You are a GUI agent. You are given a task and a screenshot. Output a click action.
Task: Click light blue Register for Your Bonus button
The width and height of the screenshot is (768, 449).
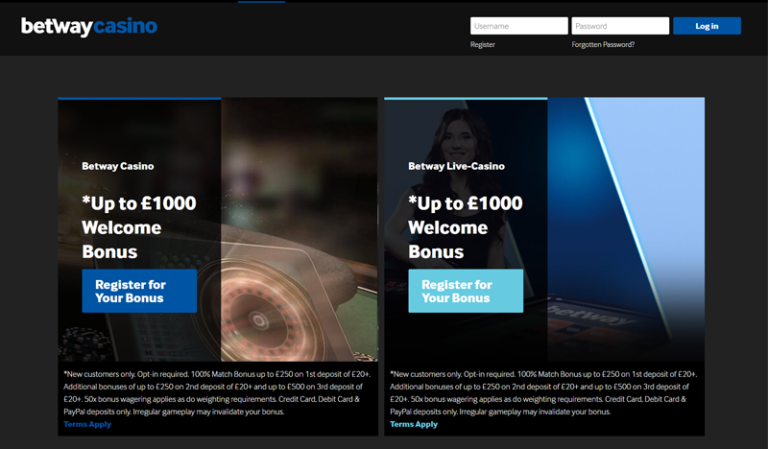point(465,291)
